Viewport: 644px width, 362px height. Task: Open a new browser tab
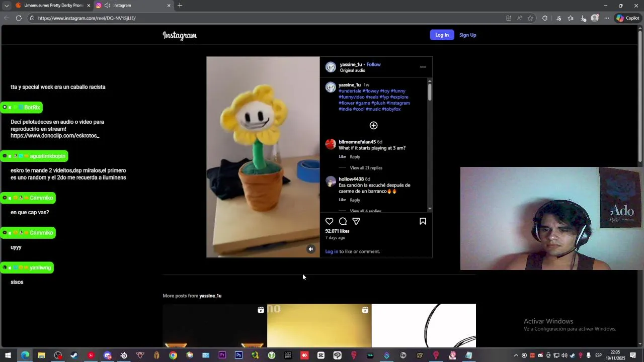[180, 6]
